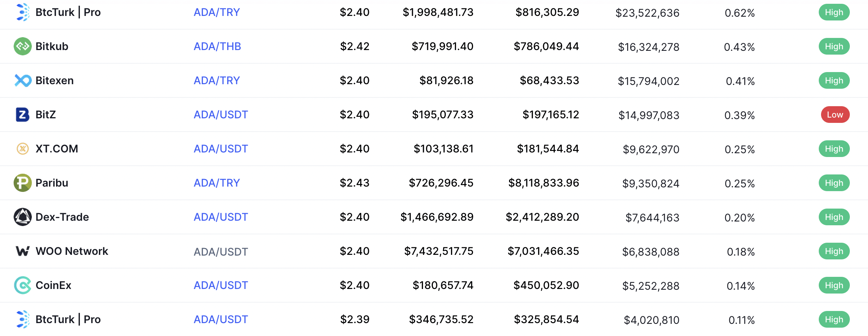Click BtcTurk | Pro name in ADA/TRY row
Image resolution: width=868 pixels, height=336 pixels.
(x=68, y=12)
